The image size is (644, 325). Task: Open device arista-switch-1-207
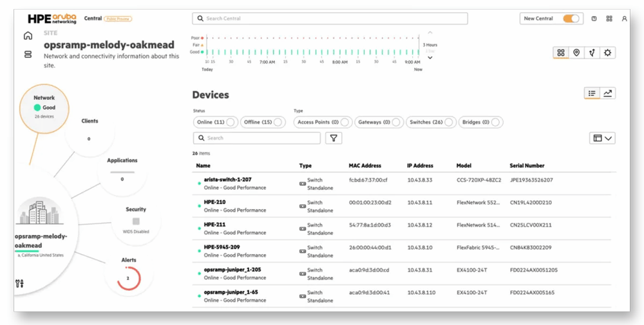[227, 180]
